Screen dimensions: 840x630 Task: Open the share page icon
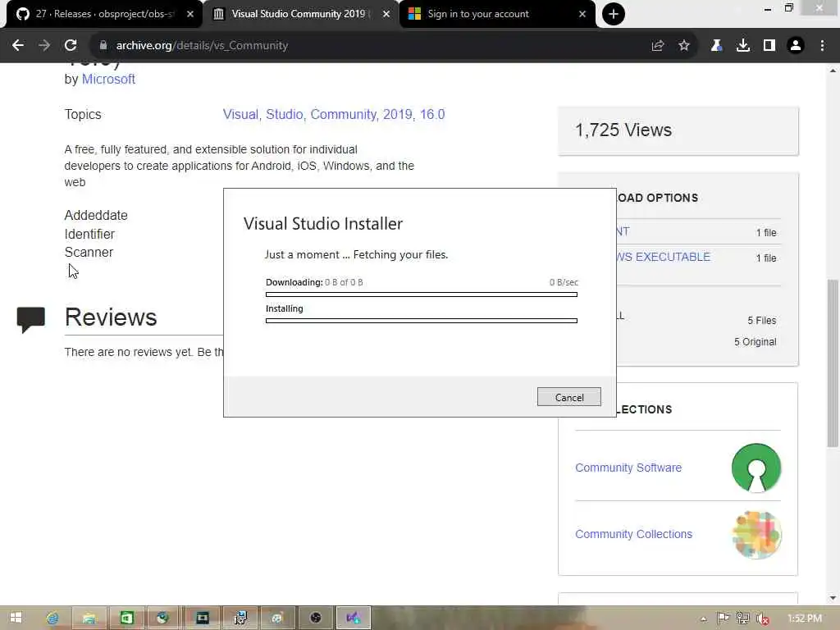click(658, 46)
